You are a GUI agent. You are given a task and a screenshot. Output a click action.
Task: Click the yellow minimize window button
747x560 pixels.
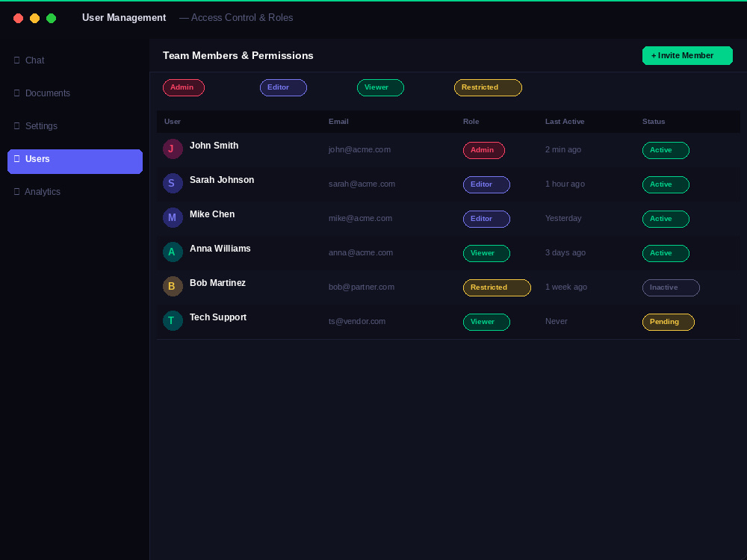pyautogui.click(x=35, y=18)
